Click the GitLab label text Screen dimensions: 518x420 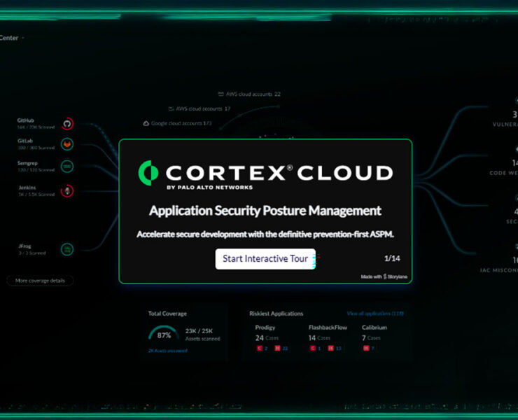(x=25, y=141)
